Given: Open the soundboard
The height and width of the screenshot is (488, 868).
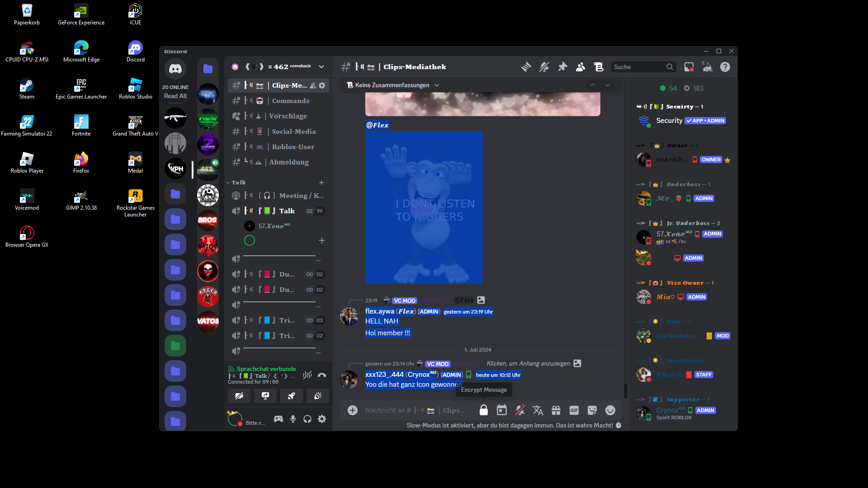Looking at the screenshot, I should click(x=318, y=396).
